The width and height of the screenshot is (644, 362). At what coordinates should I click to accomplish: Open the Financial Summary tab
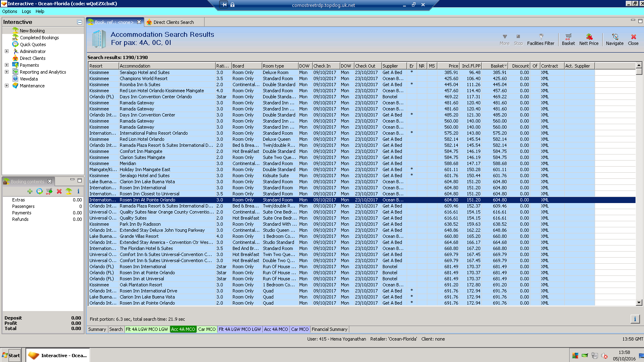coord(329,329)
